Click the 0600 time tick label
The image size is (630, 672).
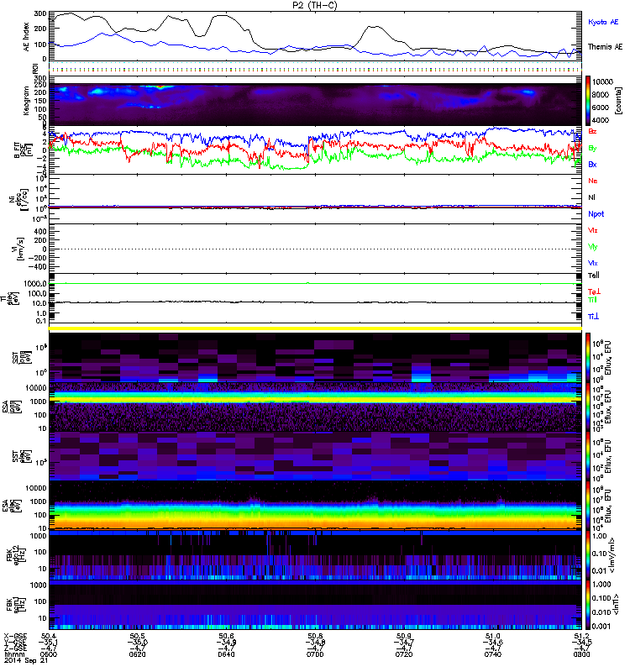pyautogui.click(x=49, y=654)
